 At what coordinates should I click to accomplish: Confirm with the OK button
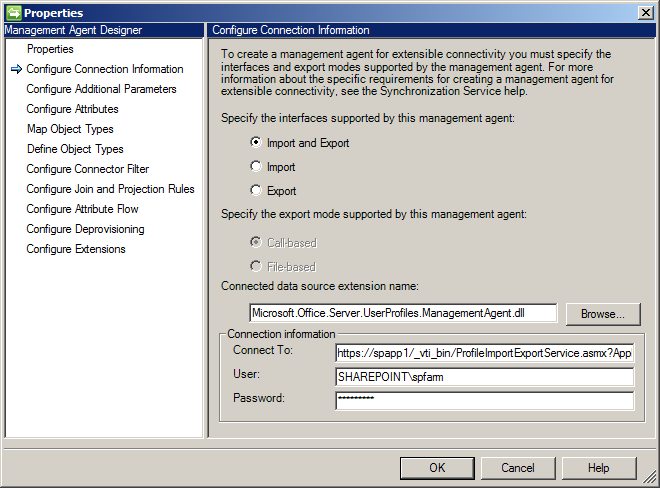pos(437,468)
